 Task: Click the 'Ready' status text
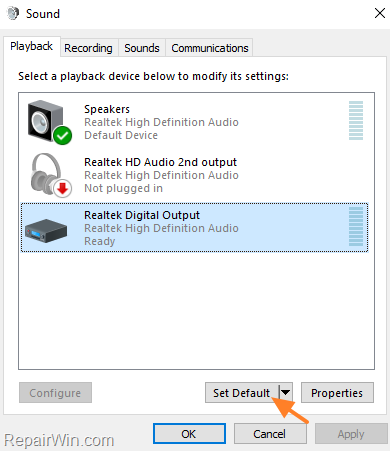click(x=99, y=241)
